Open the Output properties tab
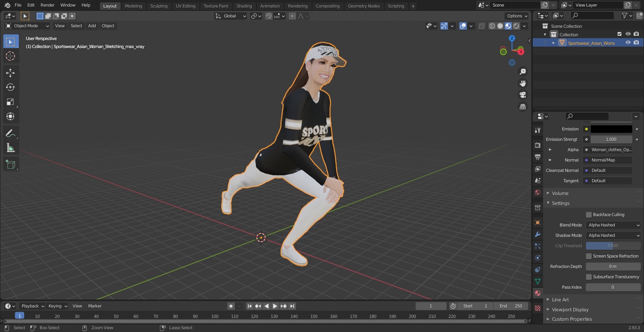This screenshot has width=644, height=332. click(537, 157)
